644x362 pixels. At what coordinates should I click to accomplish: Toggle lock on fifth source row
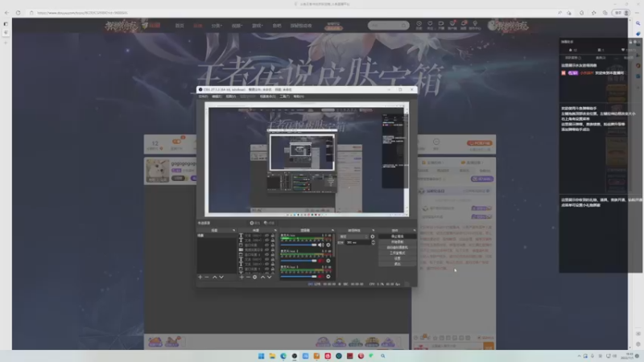point(273,254)
